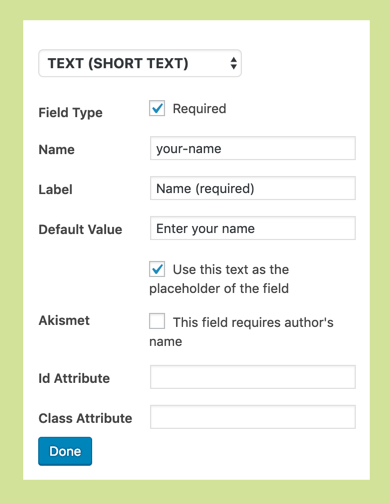Click the Class Attribute label
This screenshot has width=390, height=503.
tap(85, 418)
